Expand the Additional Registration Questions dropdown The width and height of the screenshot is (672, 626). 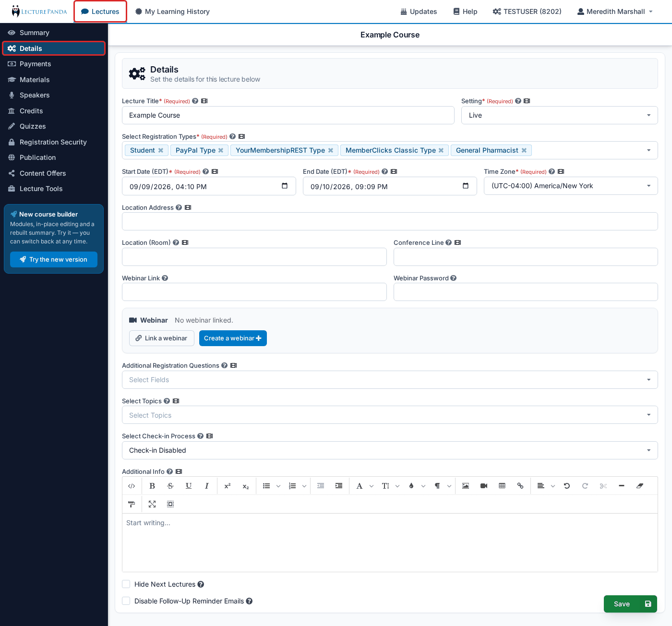click(x=390, y=380)
